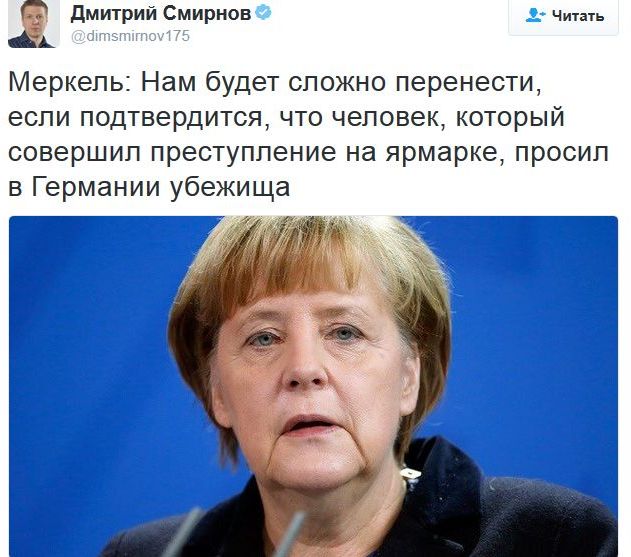This screenshot has width=631, height=557.
Task: Click the word преступление in the tweet
Action: [244, 153]
